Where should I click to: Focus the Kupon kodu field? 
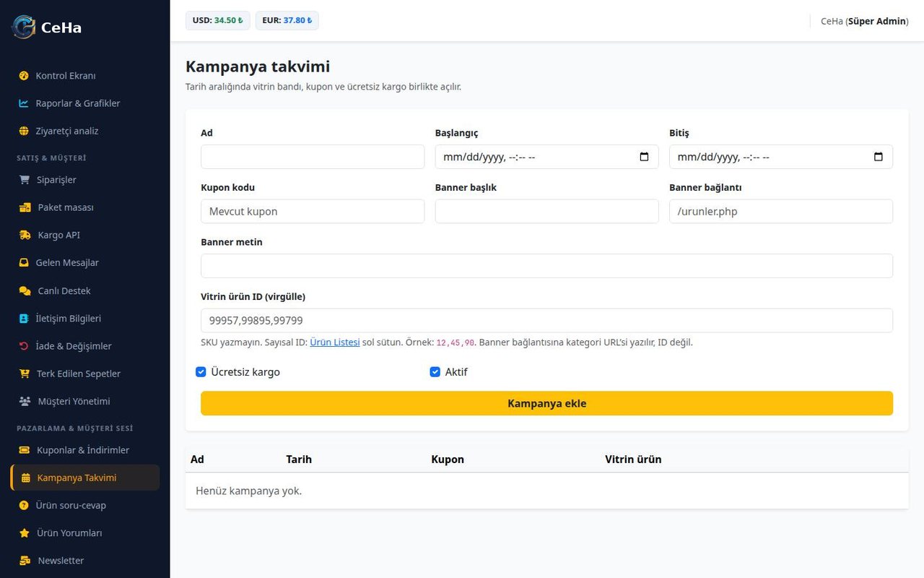313,212
